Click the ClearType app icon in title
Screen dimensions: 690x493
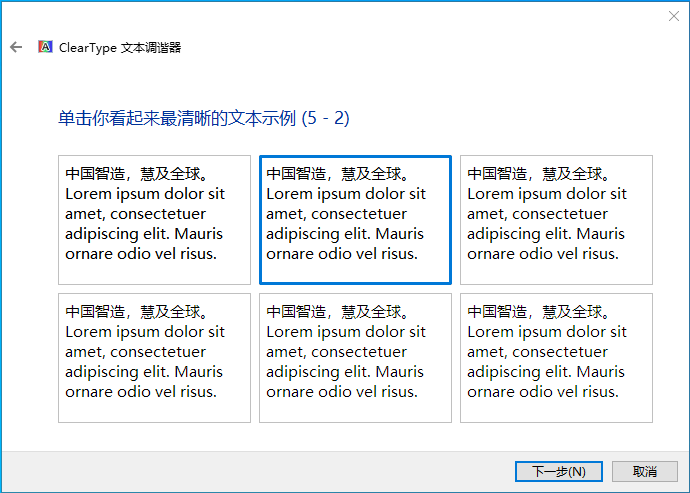[x=45, y=47]
